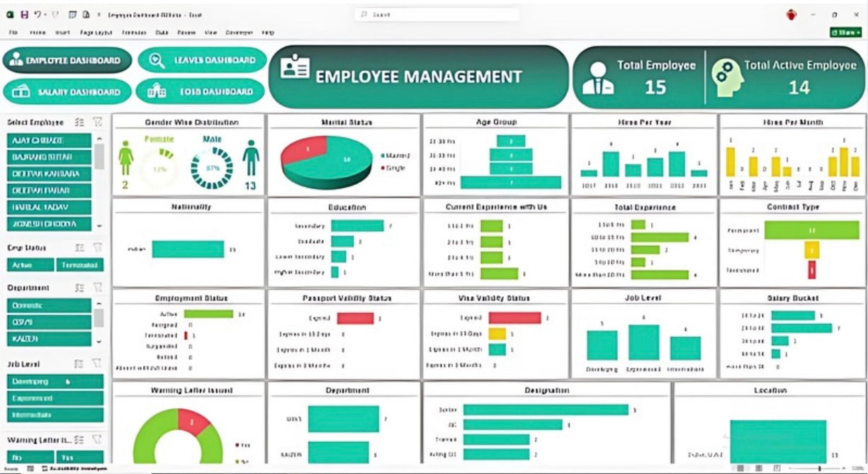Click the user account avatar icon

791,14
